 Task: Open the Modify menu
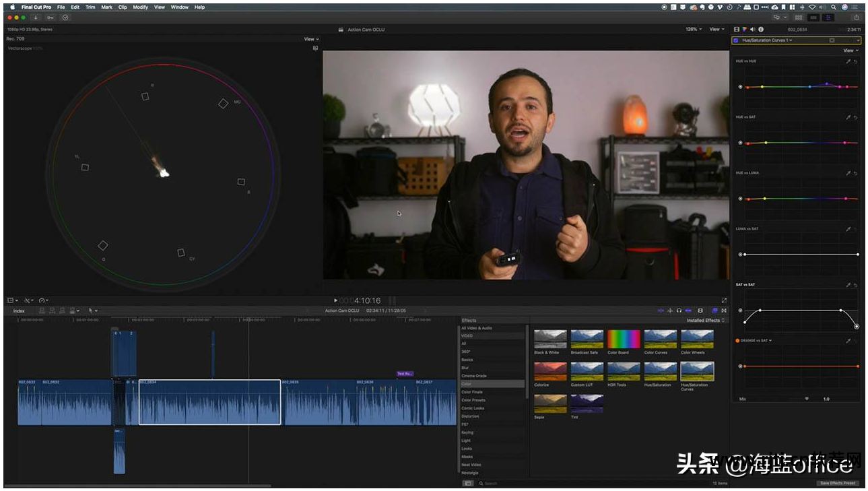tap(140, 7)
